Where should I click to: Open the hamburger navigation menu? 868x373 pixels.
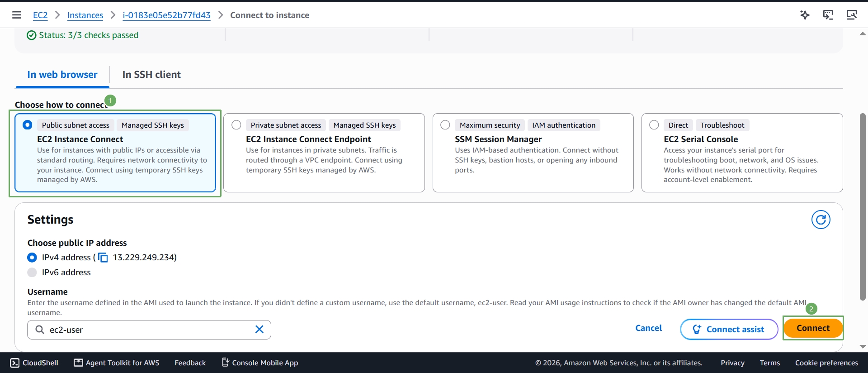[17, 15]
